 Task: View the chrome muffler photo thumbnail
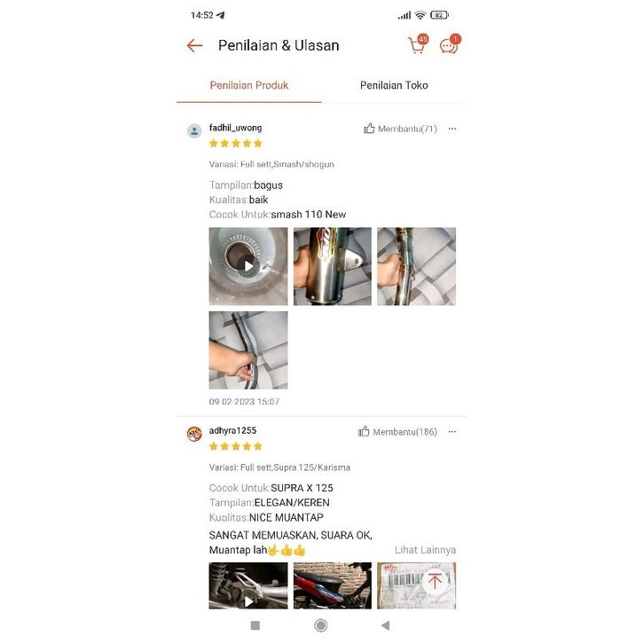tap(333, 266)
